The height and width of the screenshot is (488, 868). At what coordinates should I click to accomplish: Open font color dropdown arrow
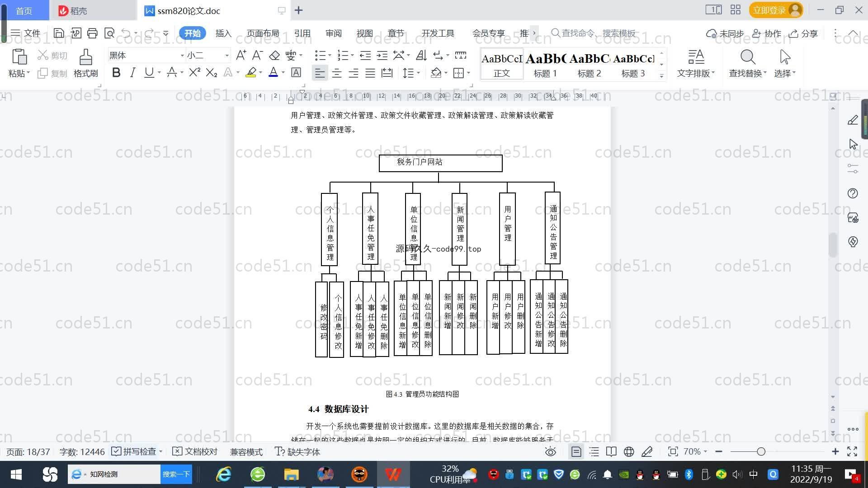pos(283,73)
